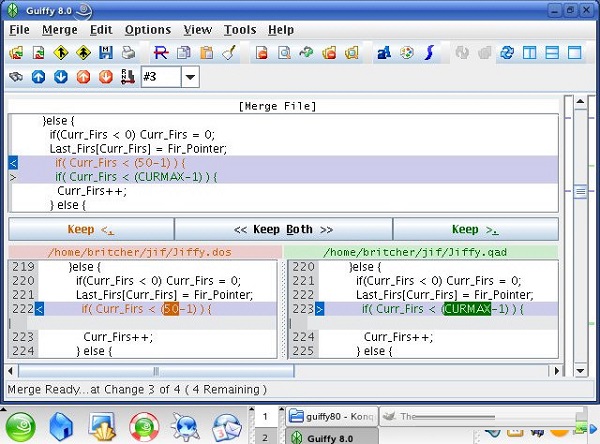Viewport: 600px width, 444px height.
Task: Click the > marker at line 223
Action: tap(320, 309)
